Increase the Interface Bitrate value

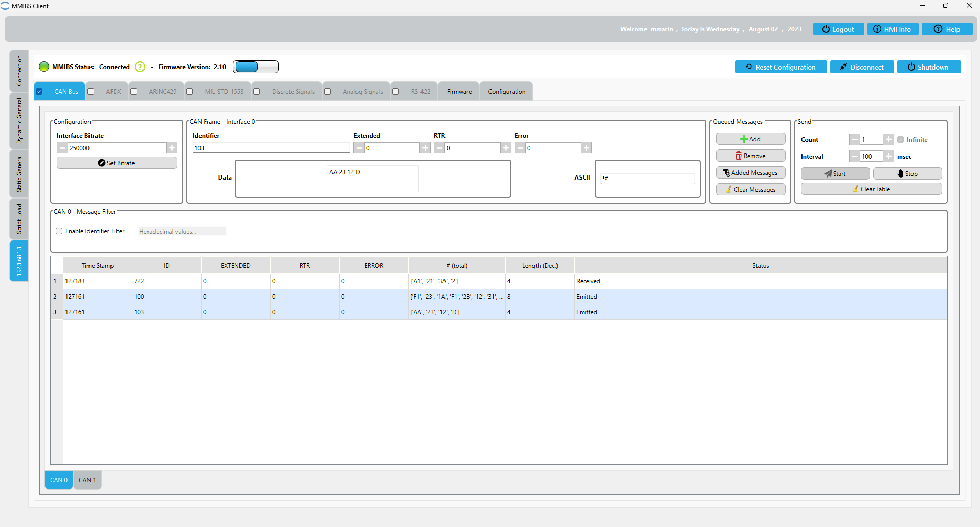(x=172, y=148)
